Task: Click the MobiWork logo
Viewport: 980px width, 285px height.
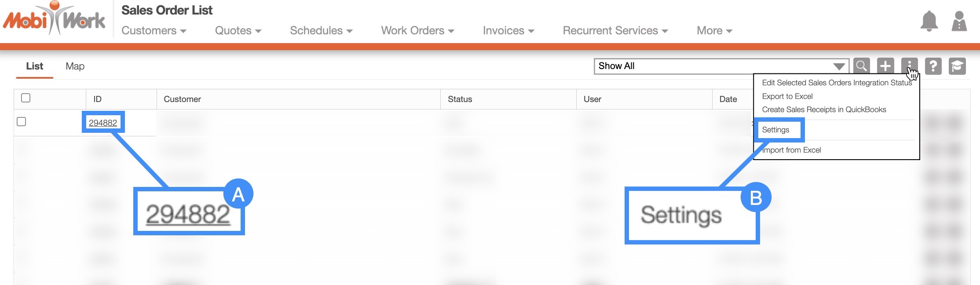Action: coord(55,19)
